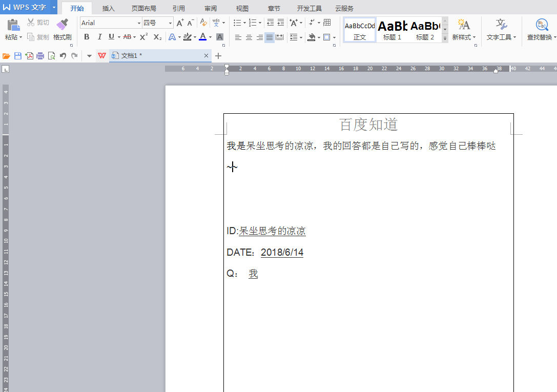Click the Paste clipboard icon
This screenshot has width=557, height=392.
pos(13,25)
